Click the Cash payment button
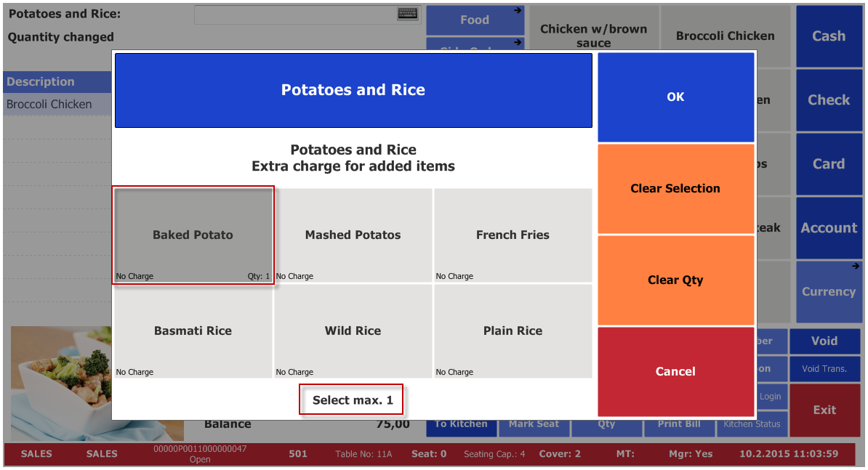Viewport: 868px width, 470px height. (x=829, y=36)
